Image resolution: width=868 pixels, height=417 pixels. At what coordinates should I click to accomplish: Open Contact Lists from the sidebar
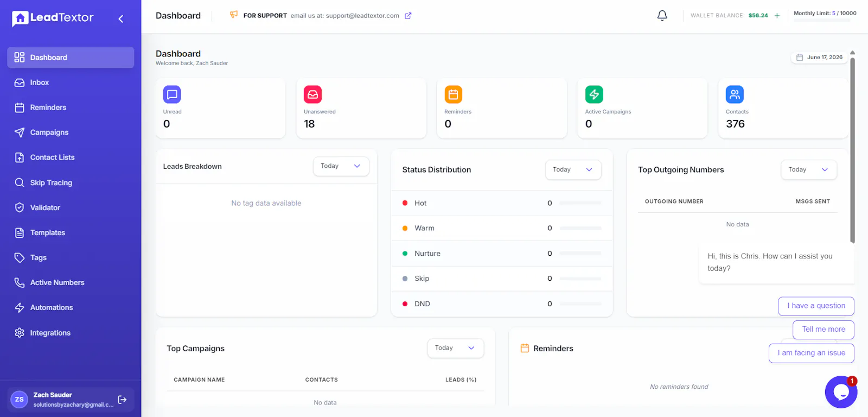71,157
